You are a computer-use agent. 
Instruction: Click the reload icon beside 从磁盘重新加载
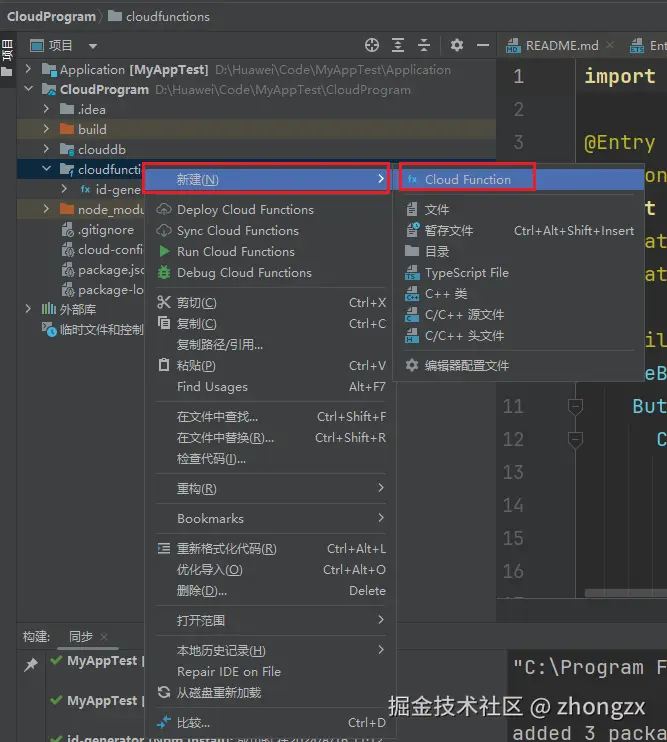click(164, 692)
